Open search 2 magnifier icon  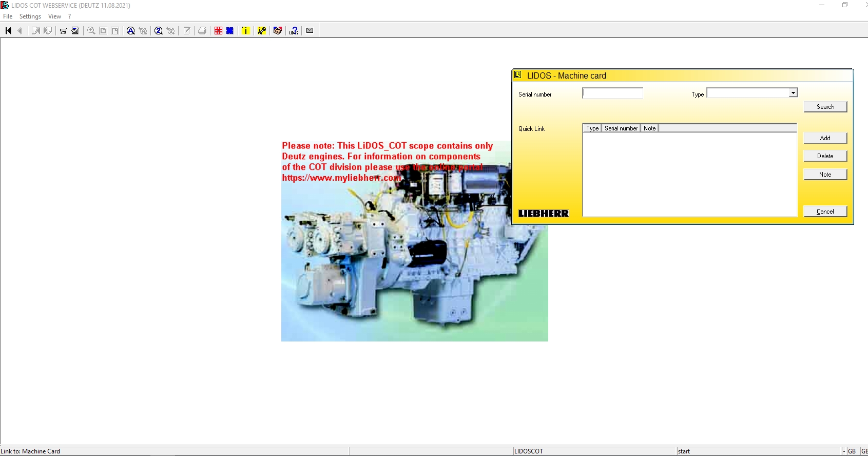159,31
